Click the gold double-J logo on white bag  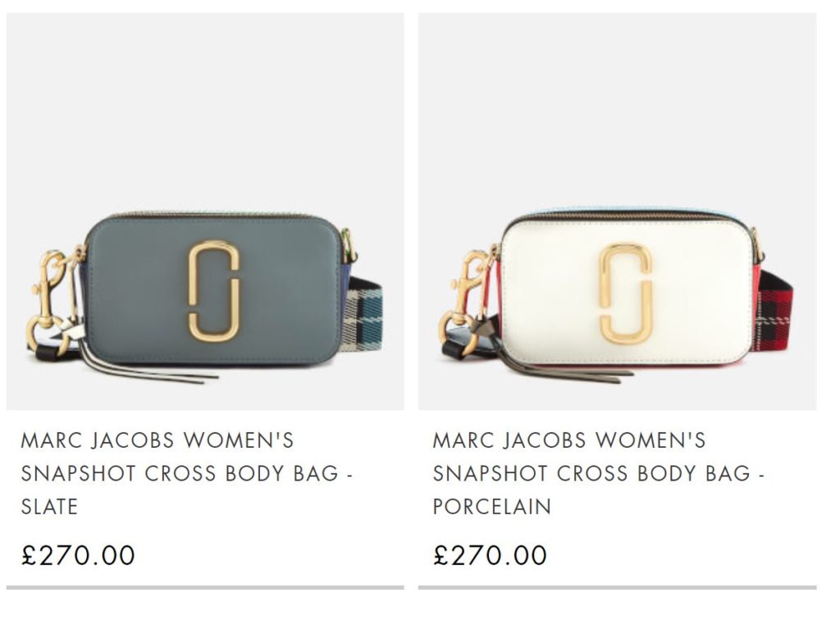(626, 293)
